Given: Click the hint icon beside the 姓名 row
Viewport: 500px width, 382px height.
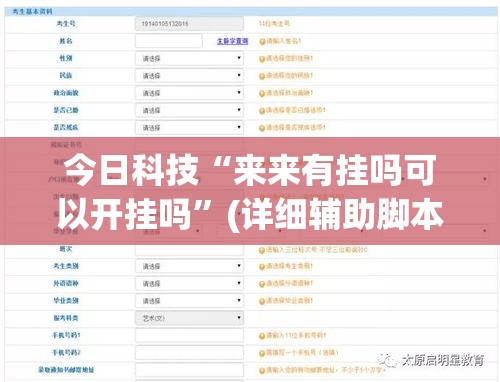Looking at the screenshot, I should click(x=262, y=42).
